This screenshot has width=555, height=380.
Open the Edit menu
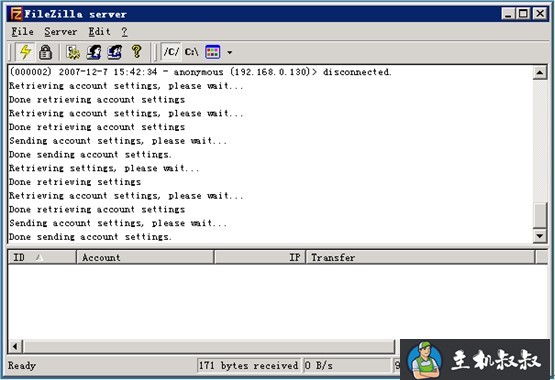[99, 31]
